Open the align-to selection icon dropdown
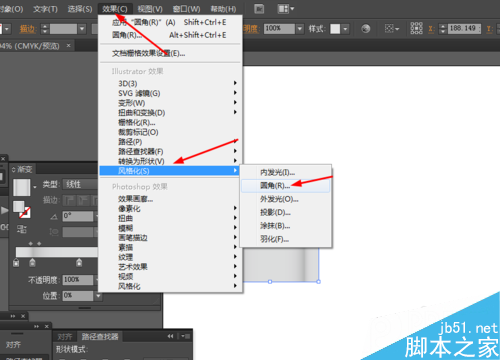Image resolution: width=500 pixels, height=360 pixels. tap(392, 29)
